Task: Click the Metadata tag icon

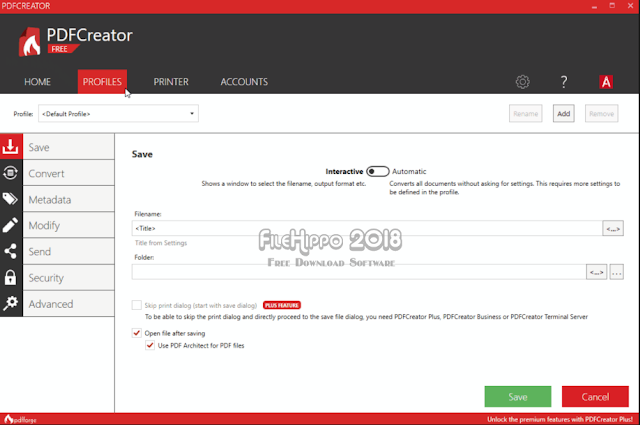Action: pyautogui.click(x=11, y=199)
